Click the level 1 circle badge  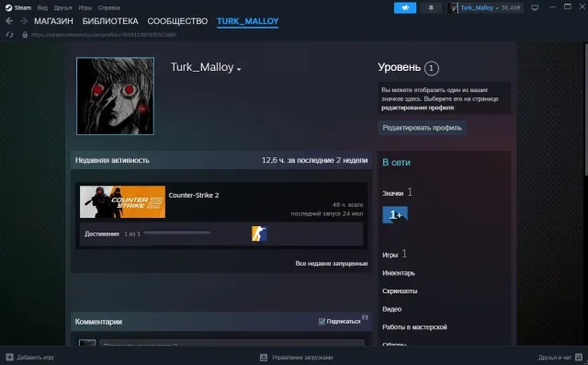tap(431, 68)
